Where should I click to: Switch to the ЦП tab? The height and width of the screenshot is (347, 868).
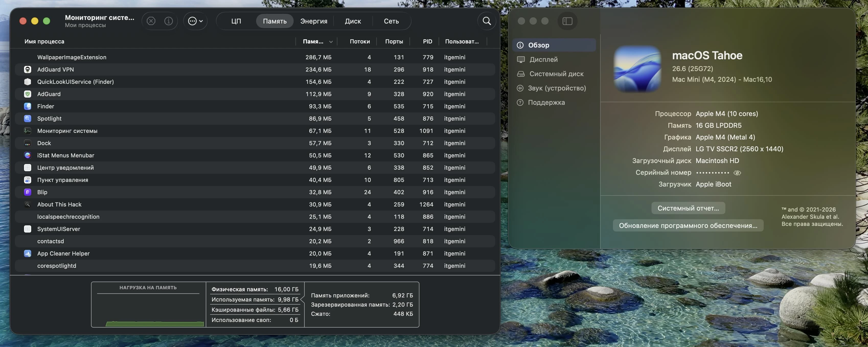pyautogui.click(x=236, y=21)
